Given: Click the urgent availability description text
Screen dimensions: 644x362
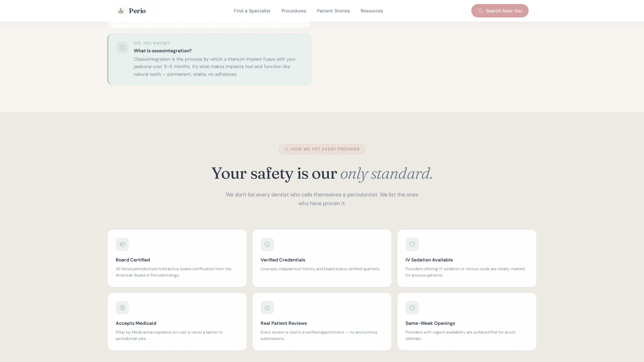Looking at the screenshot, I should click(x=460, y=335).
